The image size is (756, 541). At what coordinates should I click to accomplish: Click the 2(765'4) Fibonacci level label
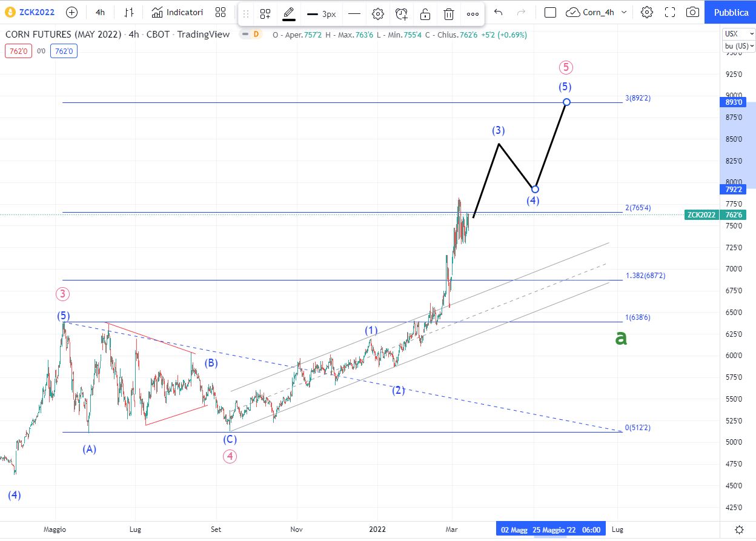pos(638,208)
